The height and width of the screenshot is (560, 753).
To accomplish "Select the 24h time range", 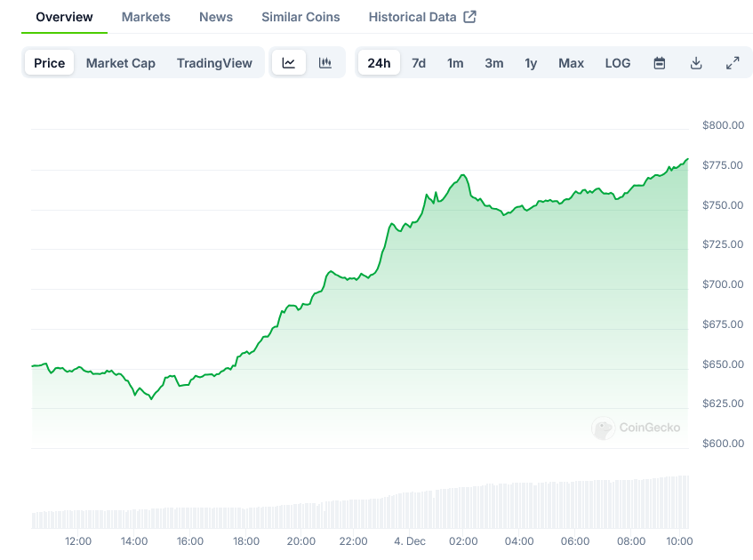I will click(379, 63).
